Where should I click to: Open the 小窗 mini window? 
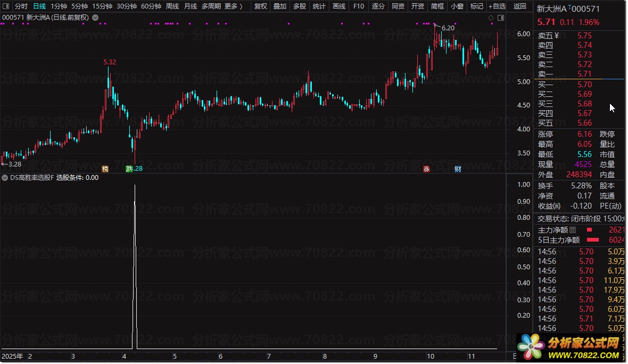pyautogui.click(x=457, y=6)
